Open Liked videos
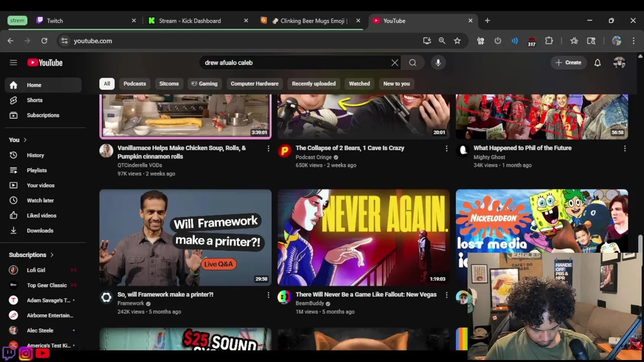644x362 pixels. coord(43,216)
